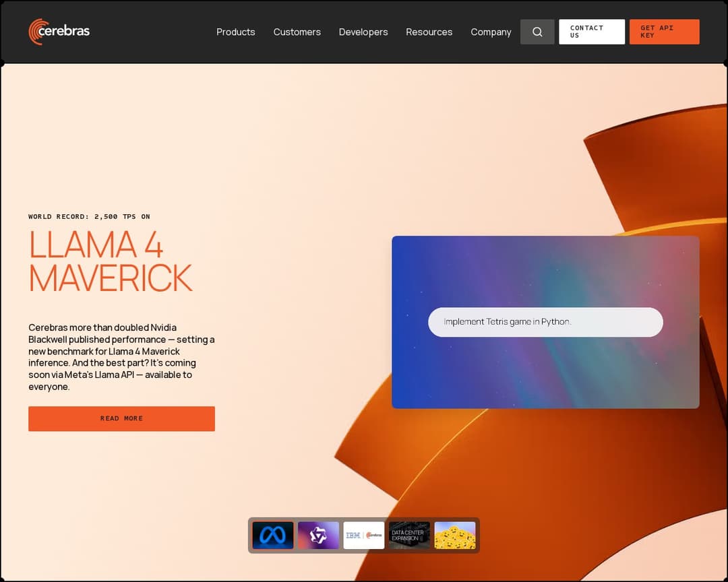728x582 pixels.
Task: Click the Get API Key button
Action: (665, 32)
